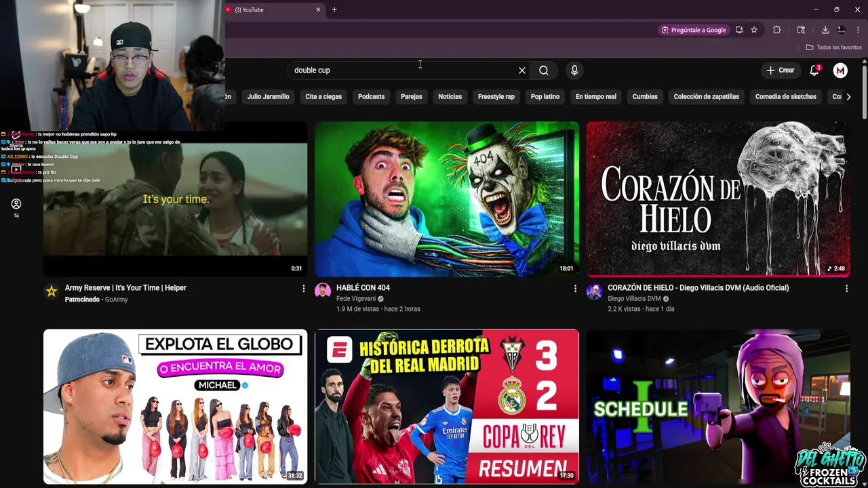
Task: Select the Podcasts chip
Action: pyautogui.click(x=371, y=97)
